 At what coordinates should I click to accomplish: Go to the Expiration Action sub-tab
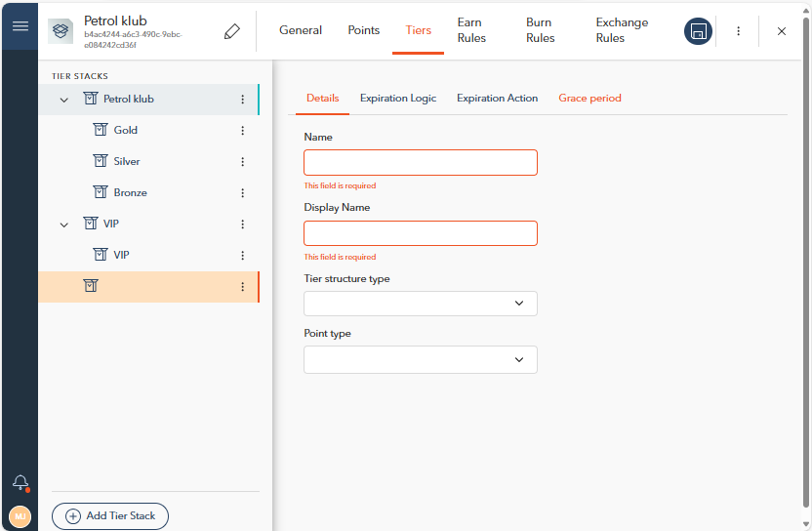(x=497, y=99)
